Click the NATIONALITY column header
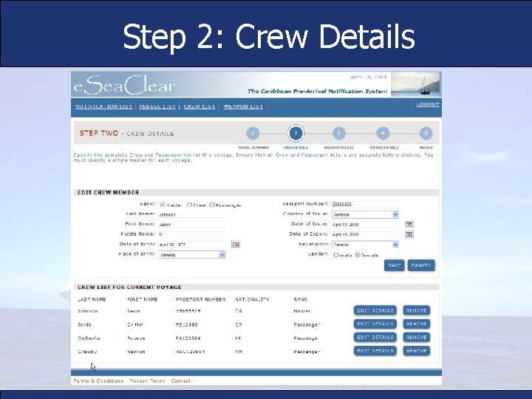The image size is (532, 399). tap(252, 299)
